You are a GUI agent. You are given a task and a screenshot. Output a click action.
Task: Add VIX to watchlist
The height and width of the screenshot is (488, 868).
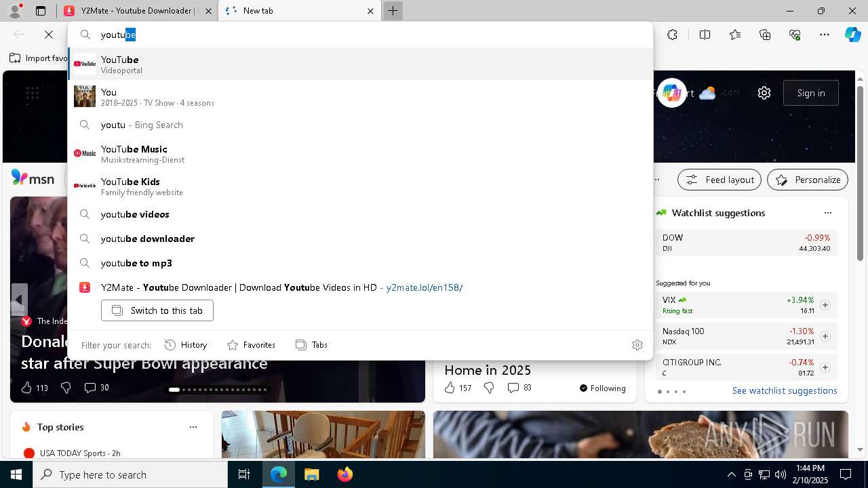825,305
